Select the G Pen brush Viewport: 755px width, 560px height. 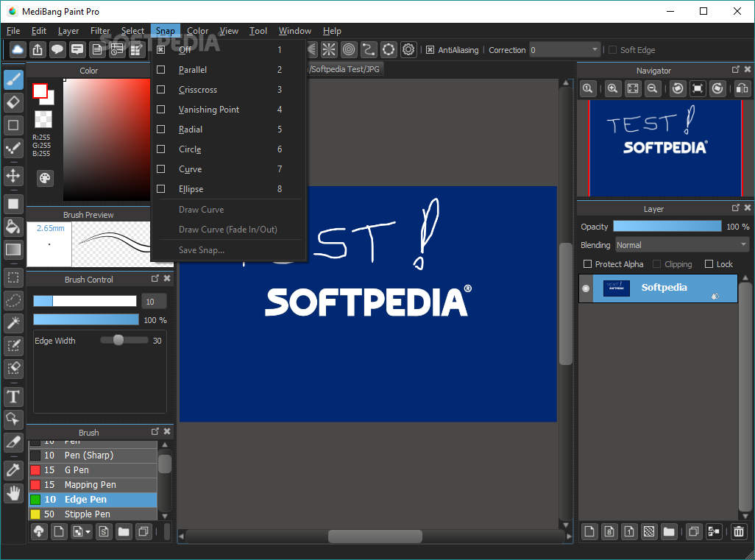pyautogui.click(x=93, y=470)
